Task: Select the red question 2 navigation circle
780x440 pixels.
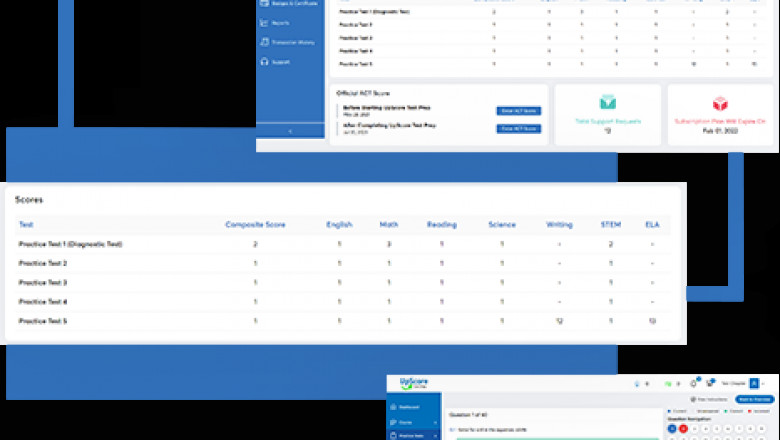Action: [x=684, y=428]
